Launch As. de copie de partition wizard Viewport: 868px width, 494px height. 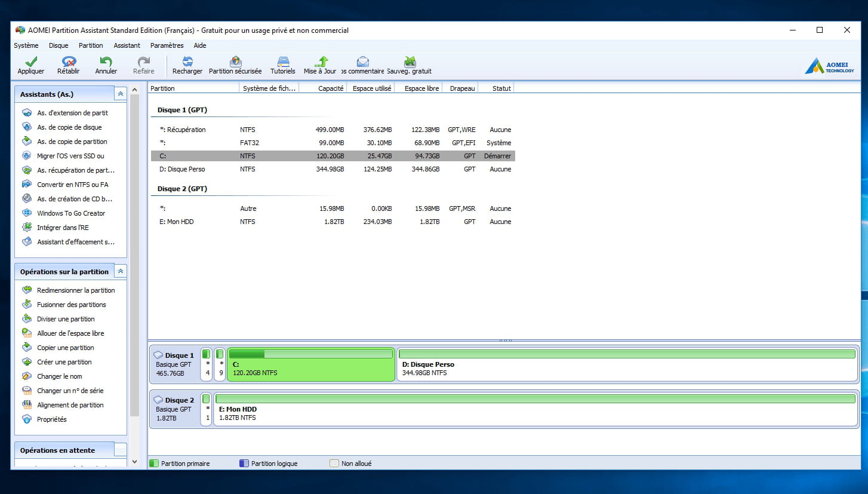(x=72, y=142)
